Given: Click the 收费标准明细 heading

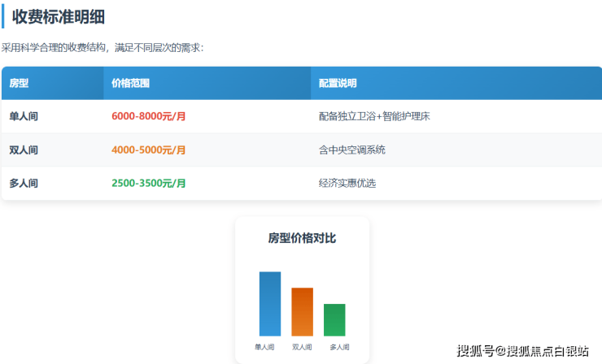Looking at the screenshot, I should (58, 16).
